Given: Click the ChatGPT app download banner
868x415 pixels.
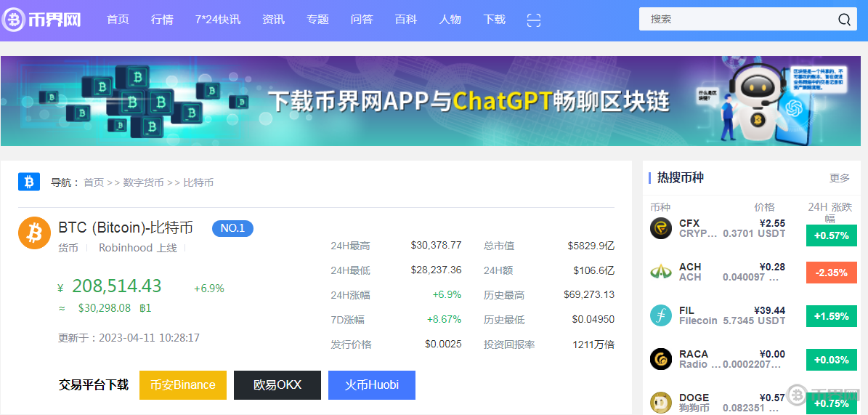Looking at the screenshot, I should [x=431, y=101].
